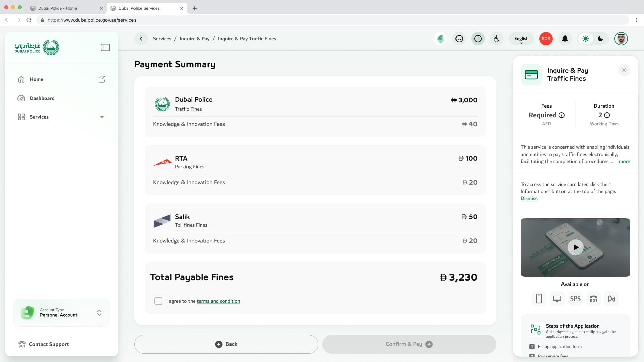Click the Dubai Police fine amount 3,000
The image size is (644, 362).
[464, 100]
